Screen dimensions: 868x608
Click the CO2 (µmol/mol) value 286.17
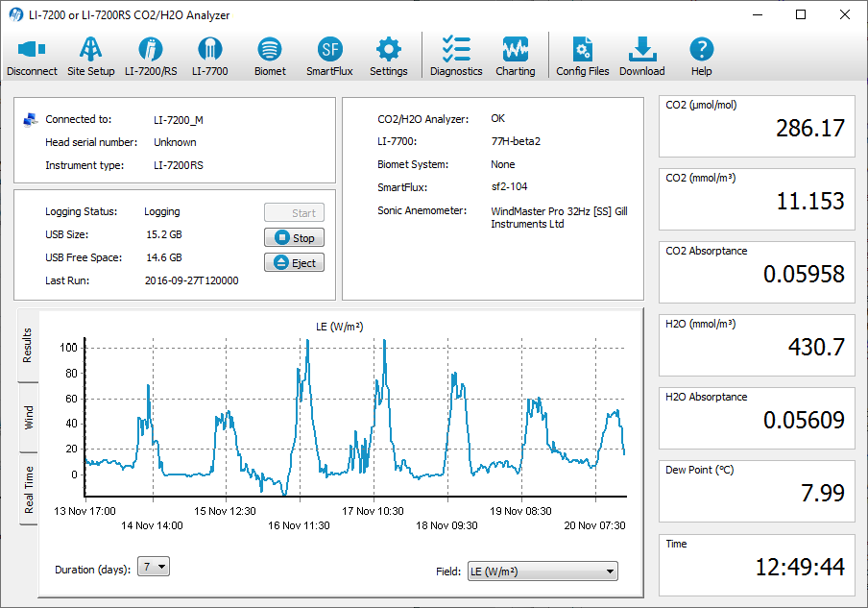click(809, 129)
